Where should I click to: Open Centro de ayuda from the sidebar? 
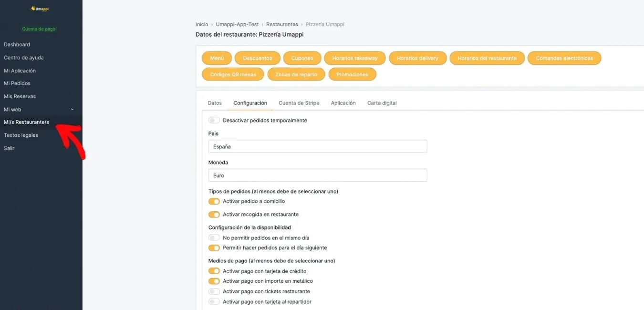point(24,58)
